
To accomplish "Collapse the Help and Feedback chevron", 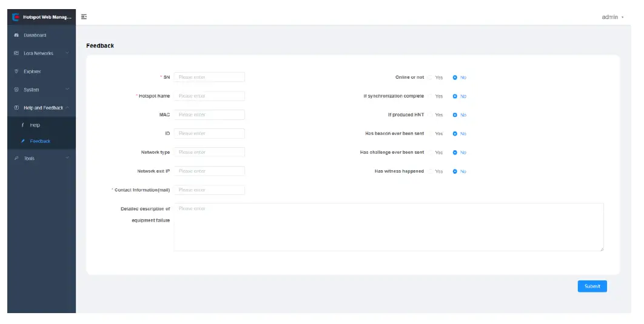I will pos(67,107).
